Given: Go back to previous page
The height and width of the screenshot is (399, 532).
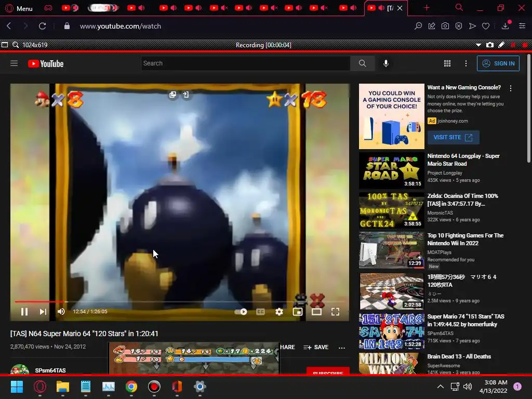Looking at the screenshot, I should [9, 26].
